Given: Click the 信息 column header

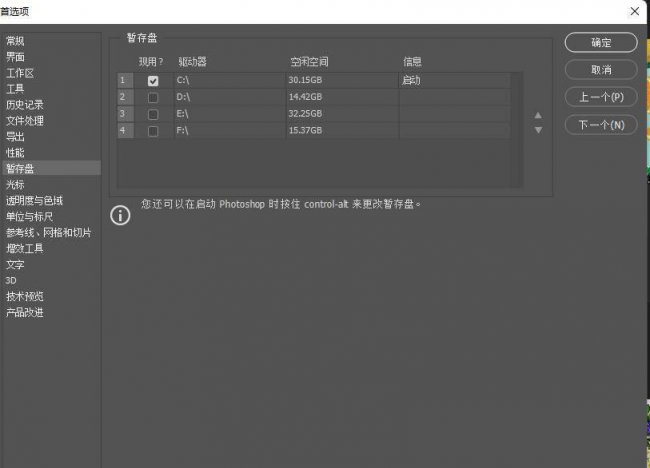Looking at the screenshot, I should (412, 62).
